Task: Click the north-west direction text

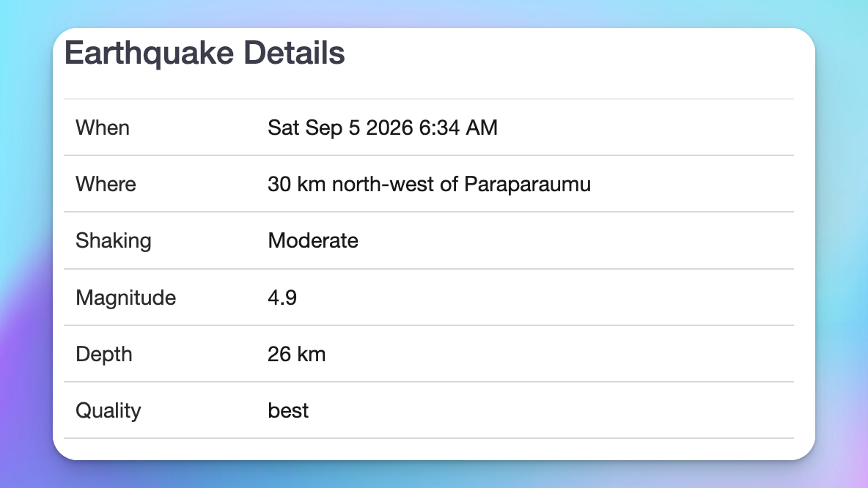Action: tap(383, 184)
